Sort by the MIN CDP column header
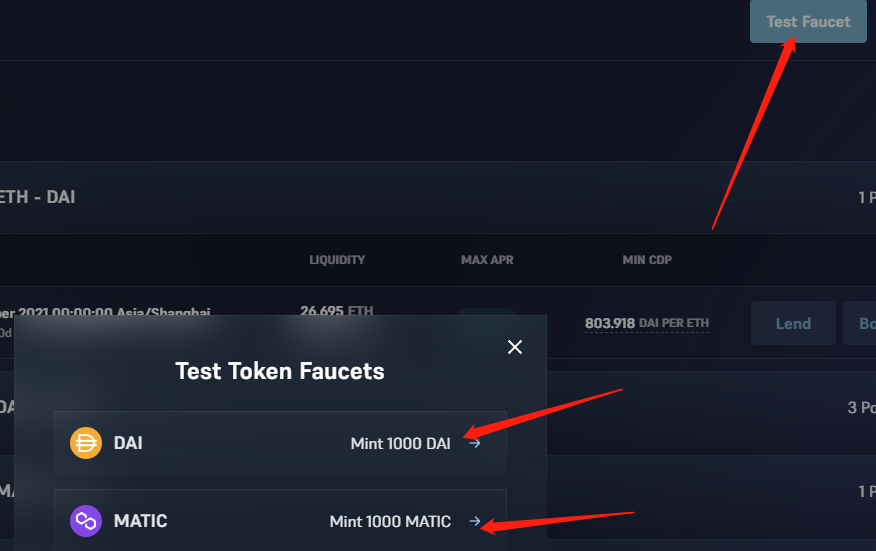 point(647,260)
